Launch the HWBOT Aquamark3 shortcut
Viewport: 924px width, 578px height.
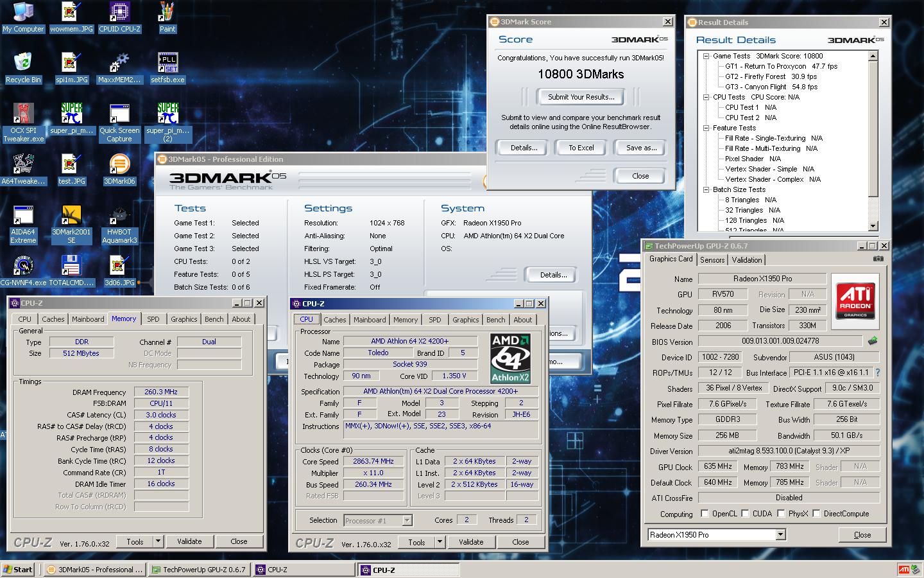click(x=119, y=225)
